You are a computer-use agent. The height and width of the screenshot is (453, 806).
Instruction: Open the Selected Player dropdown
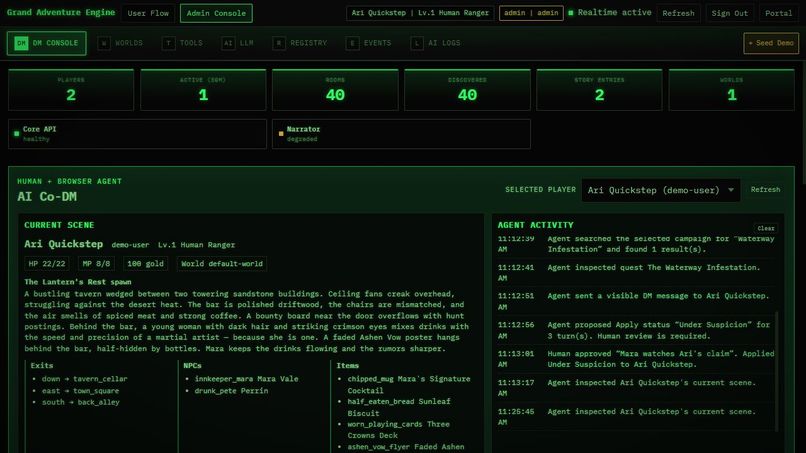click(x=661, y=190)
